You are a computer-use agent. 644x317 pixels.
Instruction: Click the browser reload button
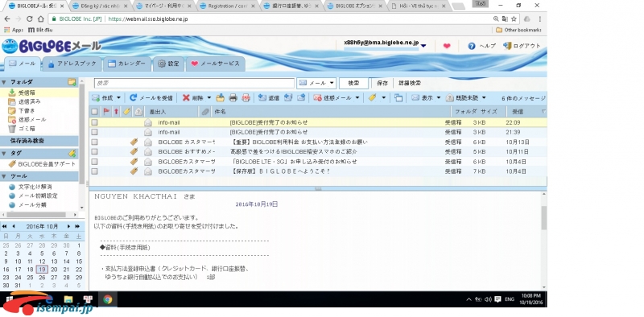[x=29, y=19]
